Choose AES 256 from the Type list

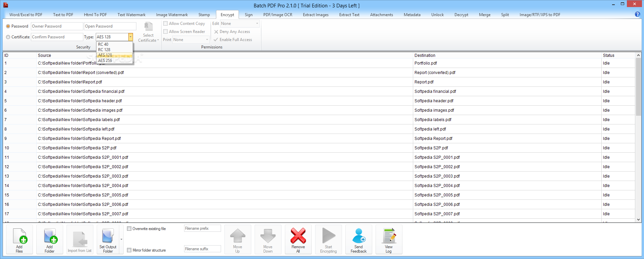tap(115, 61)
